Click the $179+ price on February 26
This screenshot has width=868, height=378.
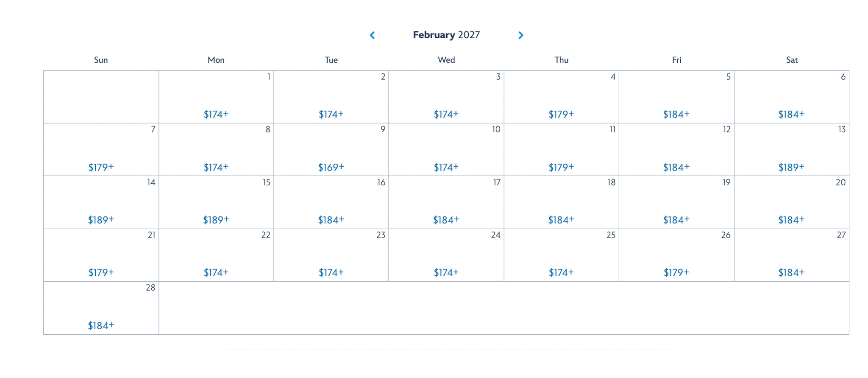click(676, 272)
